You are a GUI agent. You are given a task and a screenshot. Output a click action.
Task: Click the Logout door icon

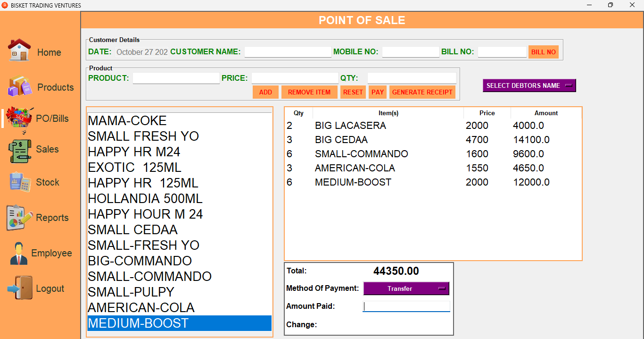pos(20,288)
